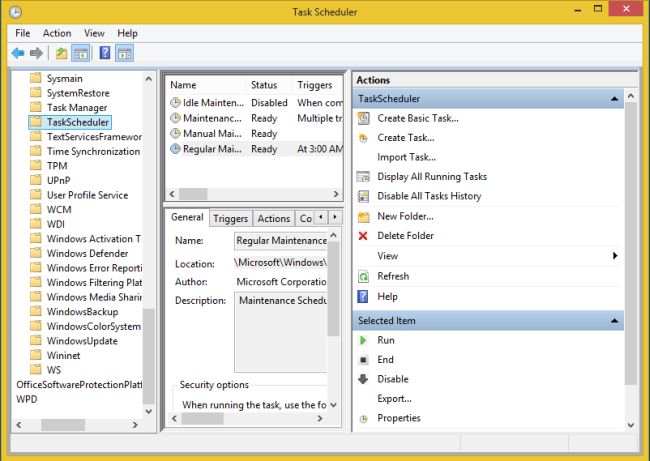The width and height of the screenshot is (650, 461).
Task: Click the tab scroll right arrow
Action: tap(335, 217)
